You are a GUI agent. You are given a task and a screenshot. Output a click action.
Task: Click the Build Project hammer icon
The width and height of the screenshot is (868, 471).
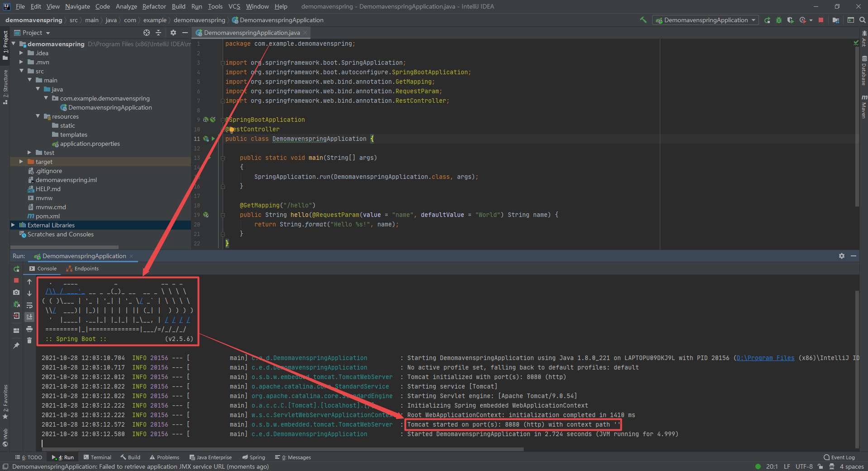coord(643,20)
